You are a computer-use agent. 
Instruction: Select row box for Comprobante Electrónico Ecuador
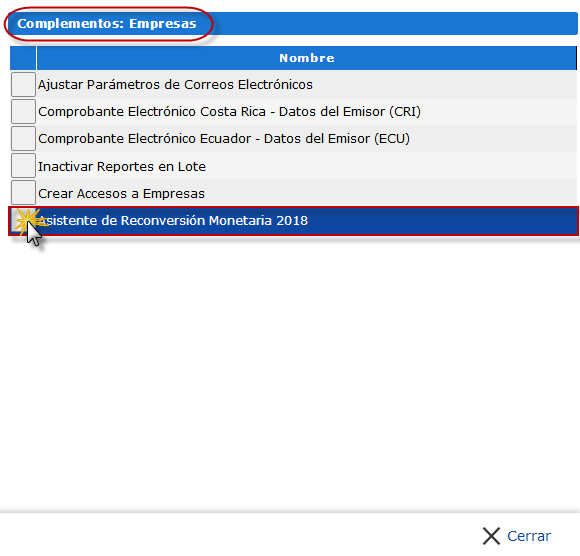click(x=23, y=139)
